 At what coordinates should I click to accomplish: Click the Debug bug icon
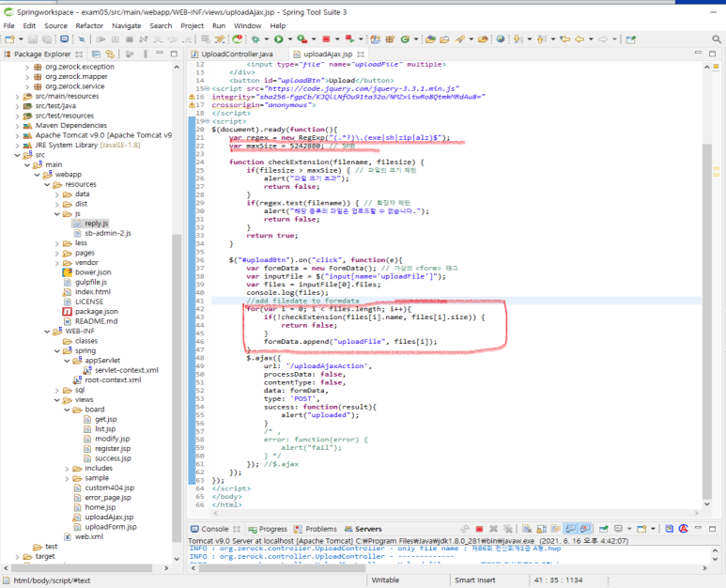(255, 39)
